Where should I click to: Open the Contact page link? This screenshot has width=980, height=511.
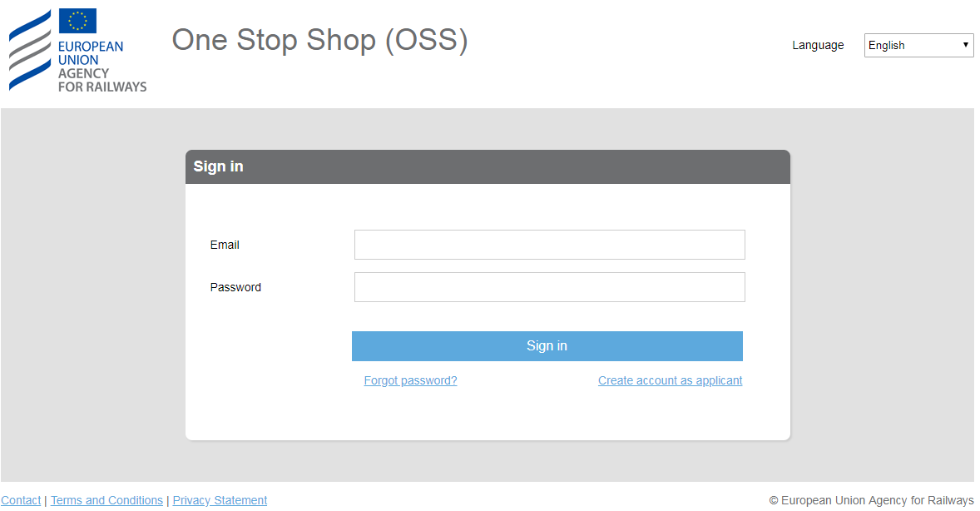[20, 499]
